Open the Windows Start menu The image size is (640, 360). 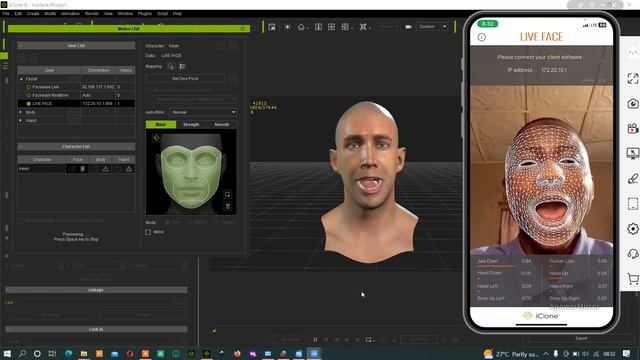[7, 353]
